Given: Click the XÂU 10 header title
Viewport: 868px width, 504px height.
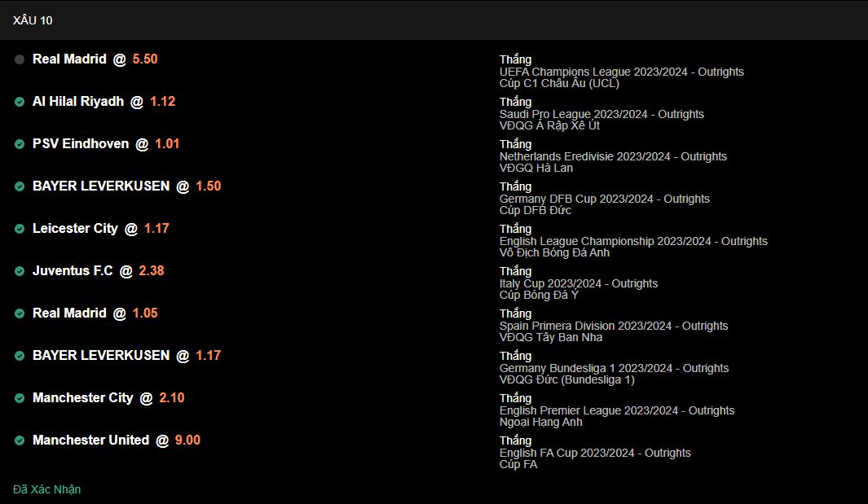Looking at the screenshot, I should tap(33, 20).
